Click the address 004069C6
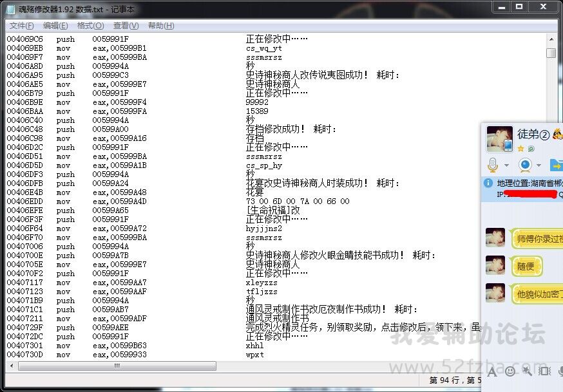Screen dimensions: 563x392 (24, 39)
